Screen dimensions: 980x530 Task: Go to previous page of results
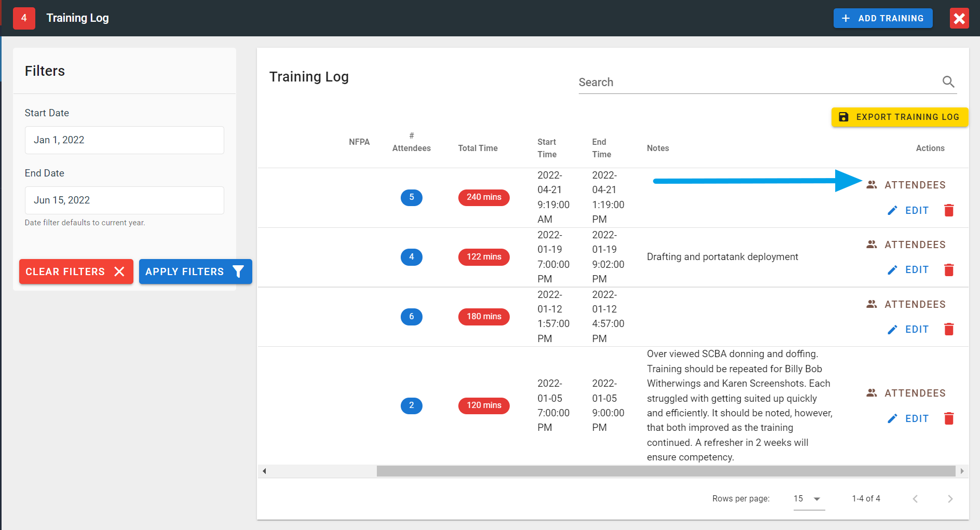click(x=915, y=499)
